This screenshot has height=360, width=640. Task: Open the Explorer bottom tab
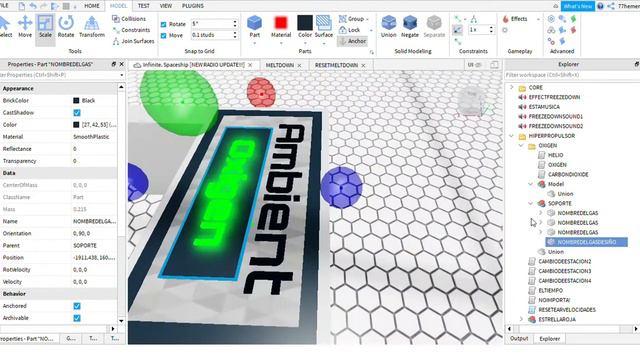[550, 339]
